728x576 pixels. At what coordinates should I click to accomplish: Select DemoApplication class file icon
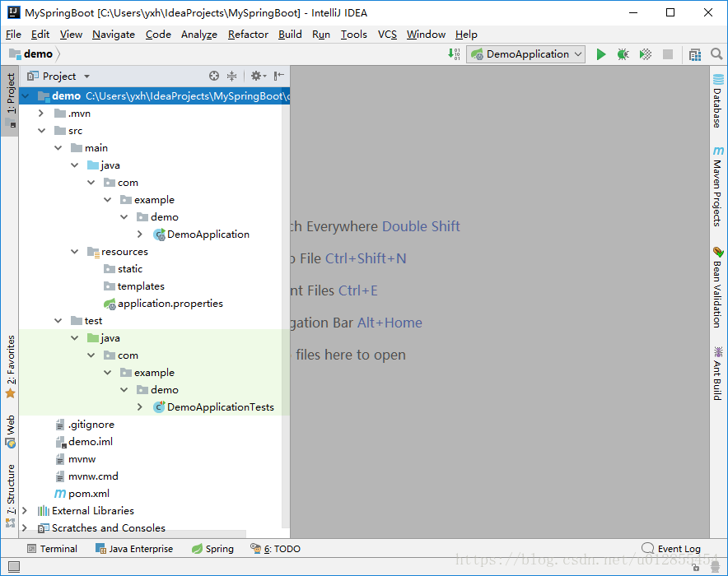point(159,235)
